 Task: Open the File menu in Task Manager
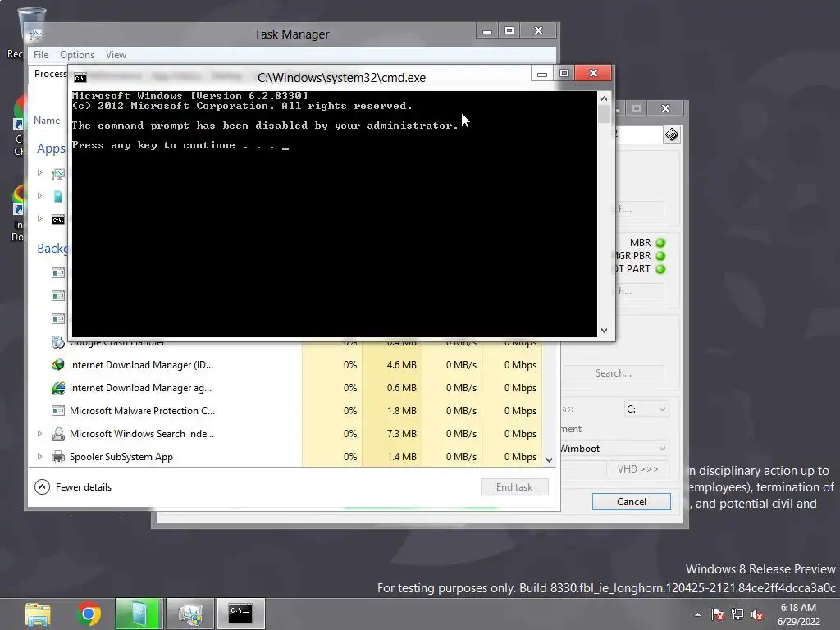[x=41, y=55]
